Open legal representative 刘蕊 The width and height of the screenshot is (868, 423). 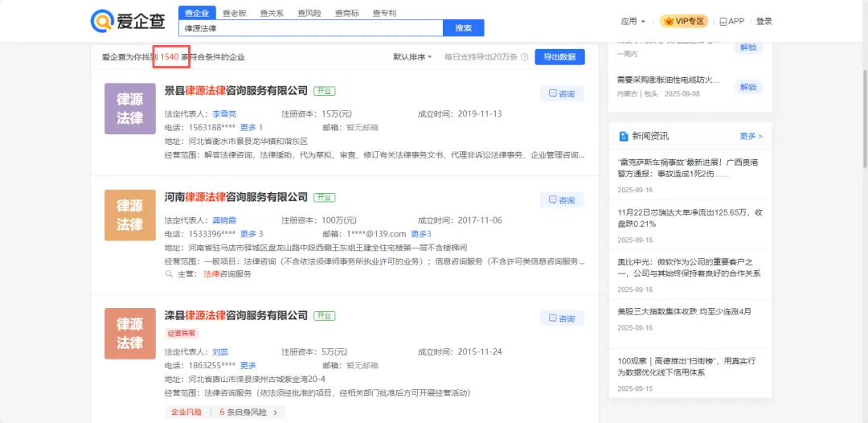[220, 352]
